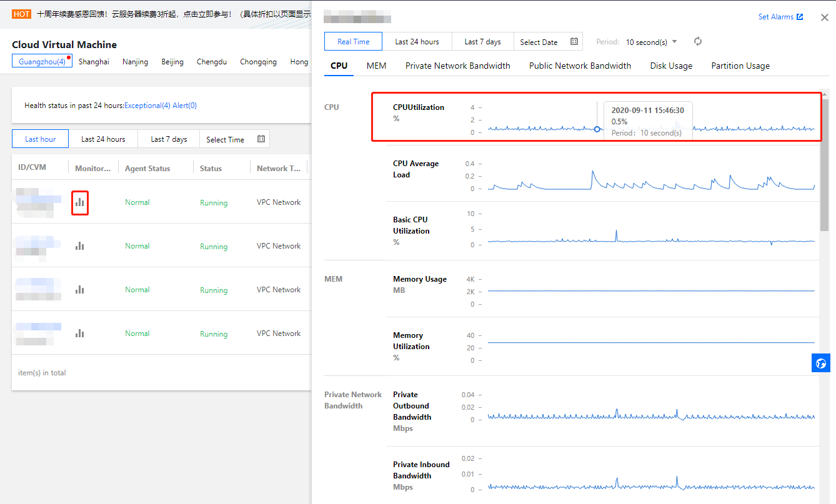Switch panel range to Last 24 hours
The width and height of the screenshot is (836, 504).
pos(417,42)
